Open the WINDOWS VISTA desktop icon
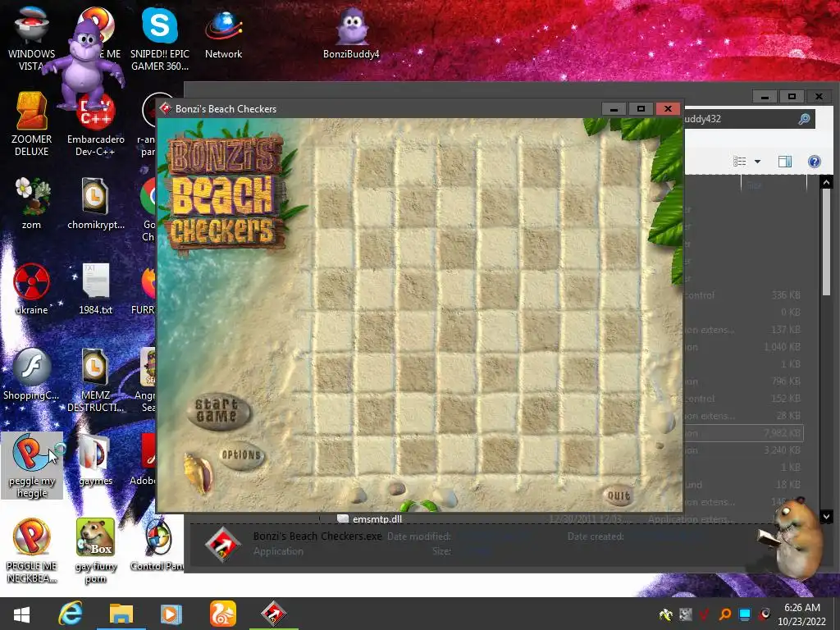Image resolution: width=840 pixels, height=630 pixels. [x=32, y=38]
